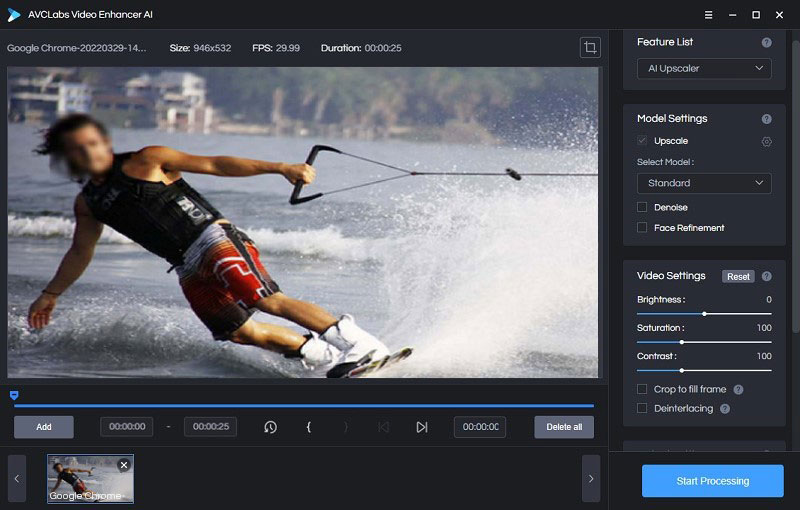Screen dimensions: 800x510
Task: Enable Face Refinement checkbox
Action: point(642,227)
